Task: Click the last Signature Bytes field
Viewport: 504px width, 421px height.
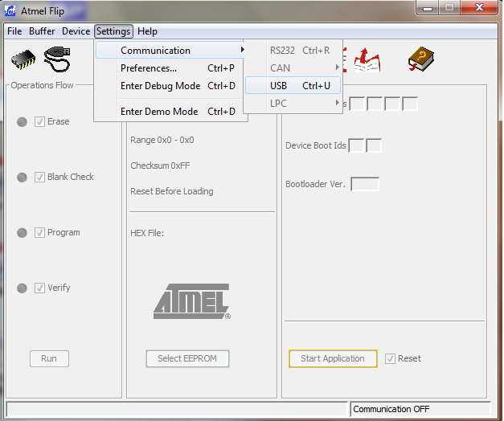Action: pyautogui.click(x=410, y=104)
